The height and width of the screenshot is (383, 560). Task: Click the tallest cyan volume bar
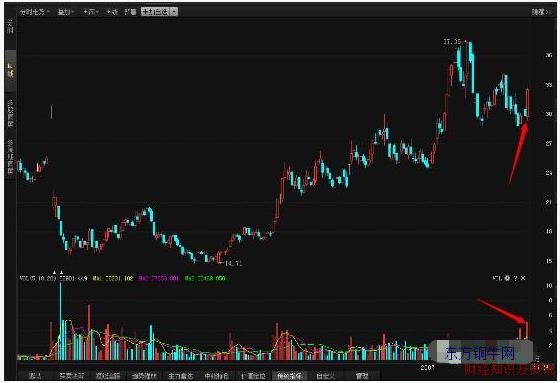point(60,321)
